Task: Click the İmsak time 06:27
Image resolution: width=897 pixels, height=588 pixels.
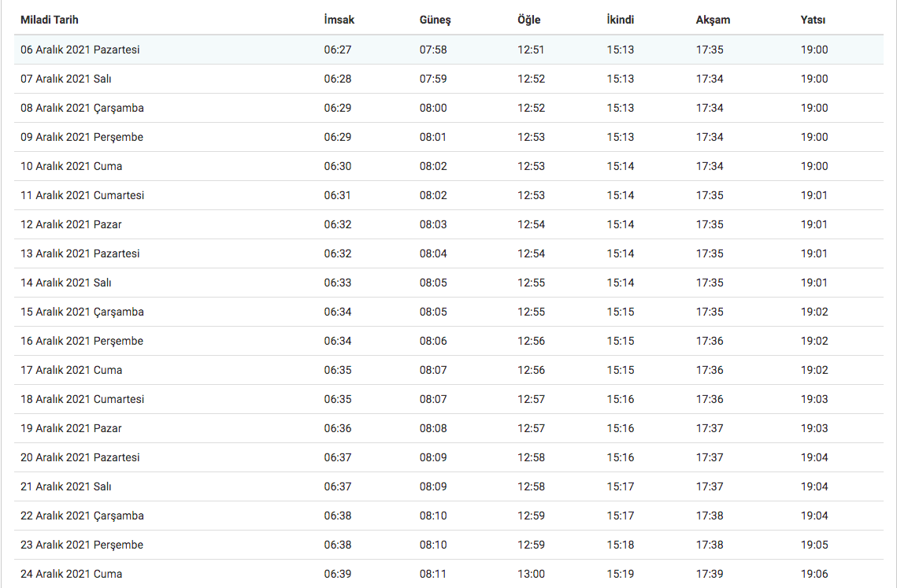Action: (x=338, y=50)
